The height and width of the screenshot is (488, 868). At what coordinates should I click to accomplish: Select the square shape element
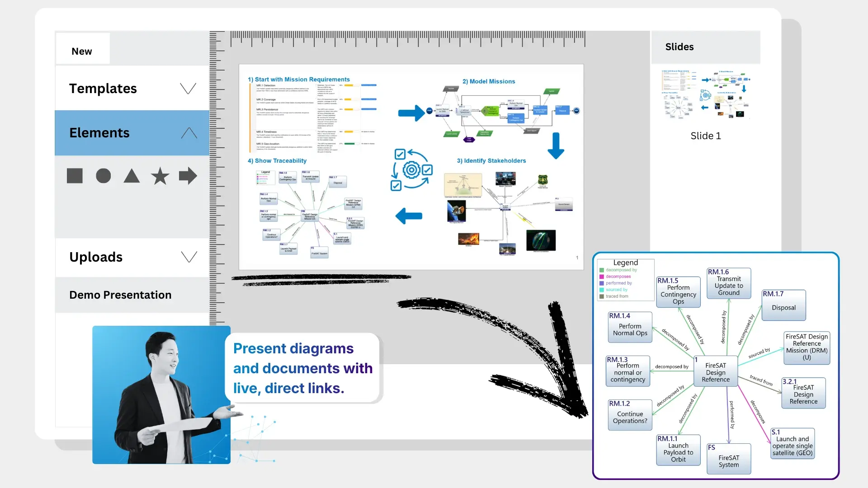tap(75, 176)
